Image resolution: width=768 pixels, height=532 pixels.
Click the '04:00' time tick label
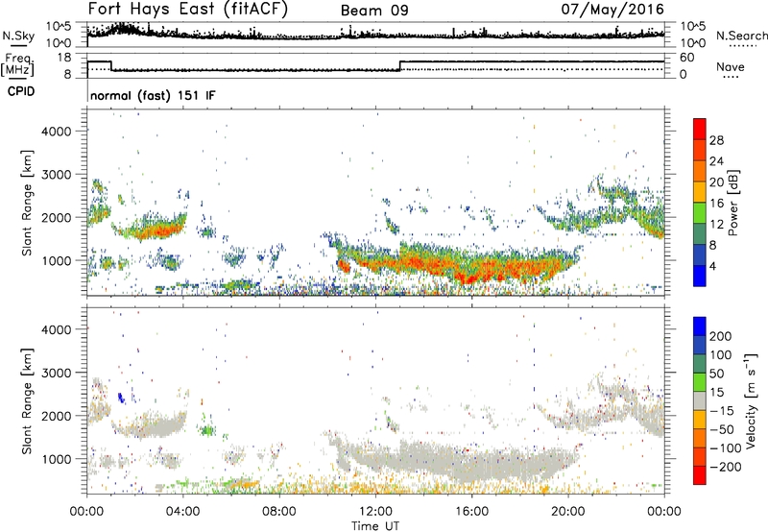pos(182,512)
